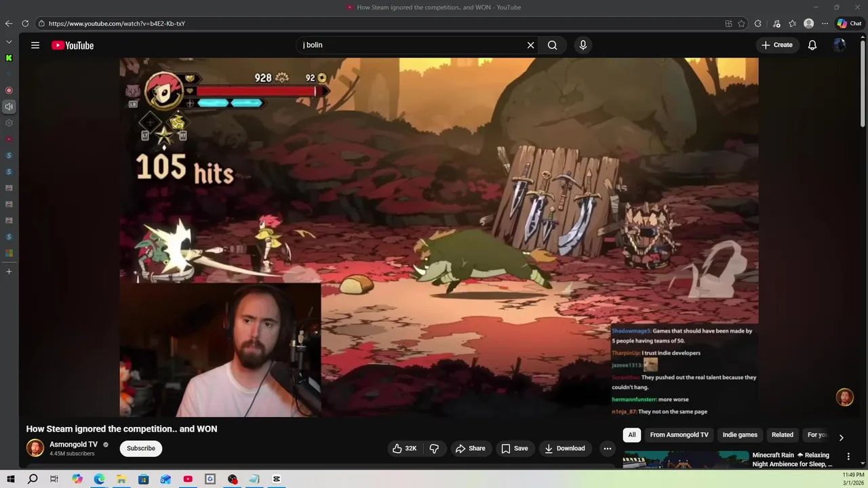Like the video with 32K likes
The height and width of the screenshot is (488, 868).
point(405,448)
